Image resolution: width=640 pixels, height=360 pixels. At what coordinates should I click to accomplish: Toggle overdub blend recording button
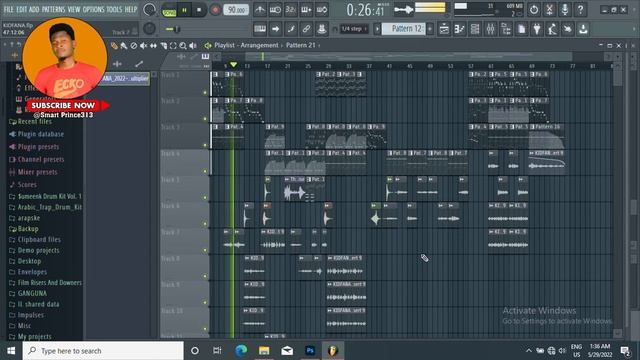[x=306, y=9]
